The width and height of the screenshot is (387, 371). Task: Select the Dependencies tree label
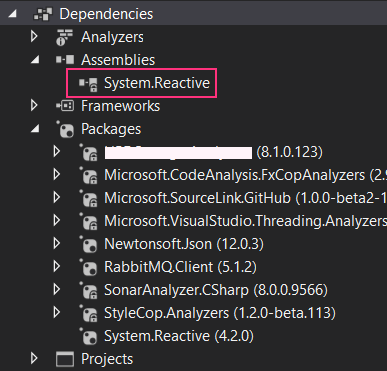(x=106, y=14)
